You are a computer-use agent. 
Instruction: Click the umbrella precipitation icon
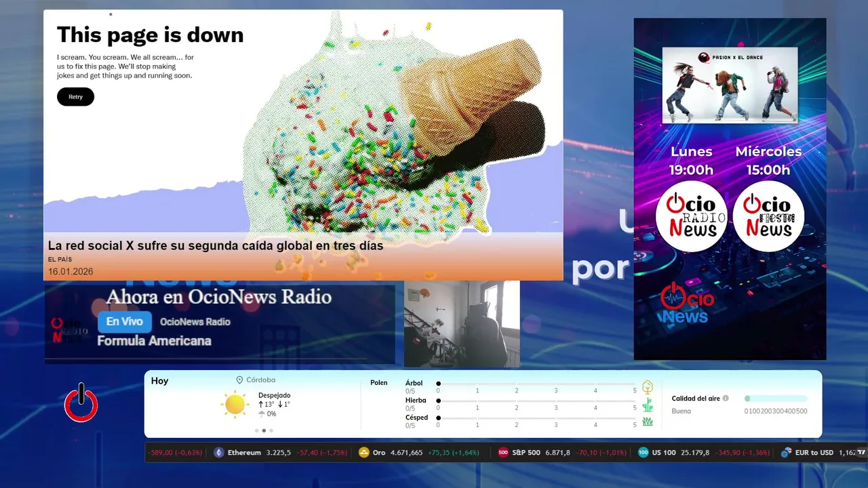(262, 413)
